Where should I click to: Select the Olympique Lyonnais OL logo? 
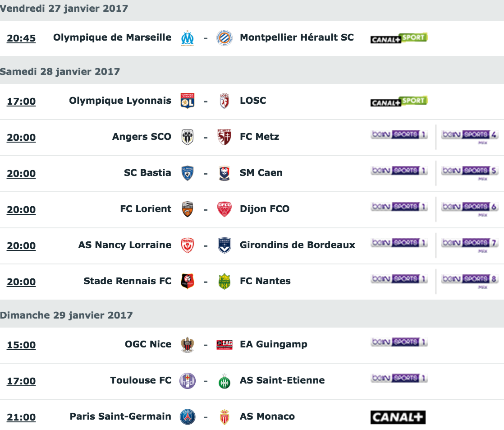tap(188, 101)
